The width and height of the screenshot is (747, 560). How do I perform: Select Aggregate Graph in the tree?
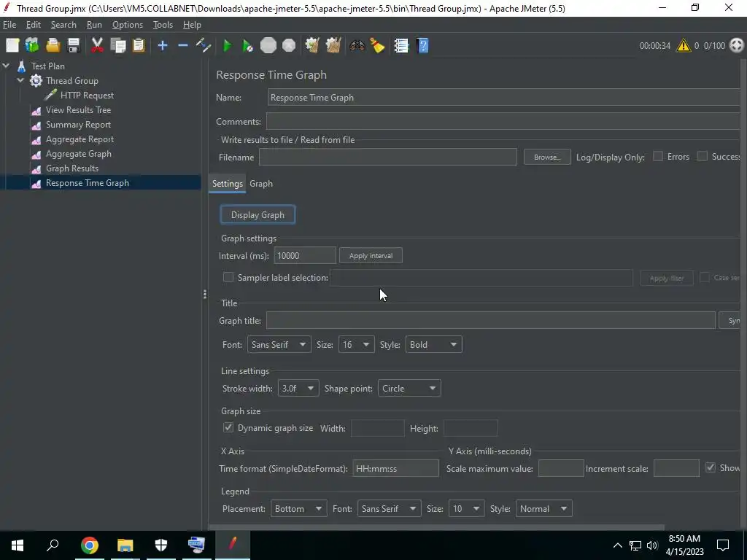[x=79, y=154]
